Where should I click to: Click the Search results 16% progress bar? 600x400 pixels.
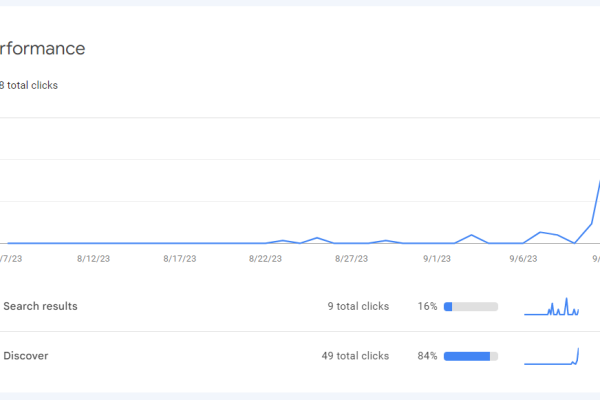[470, 306]
